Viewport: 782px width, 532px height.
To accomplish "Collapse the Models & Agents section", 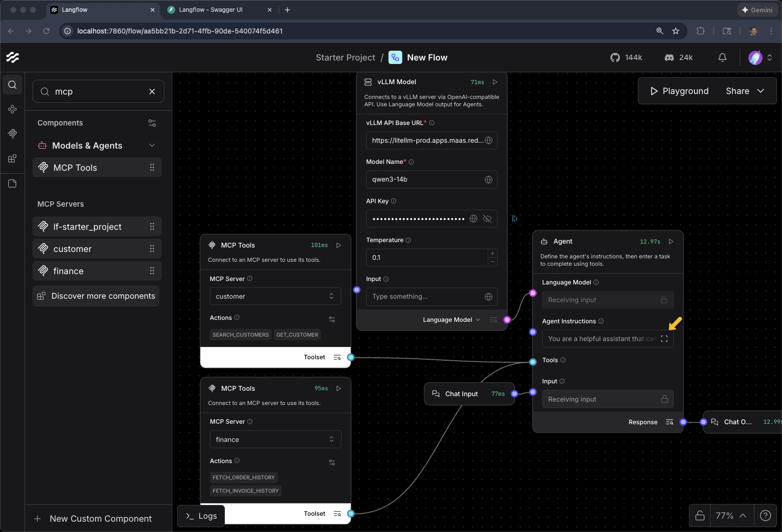I will [x=152, y=145].
